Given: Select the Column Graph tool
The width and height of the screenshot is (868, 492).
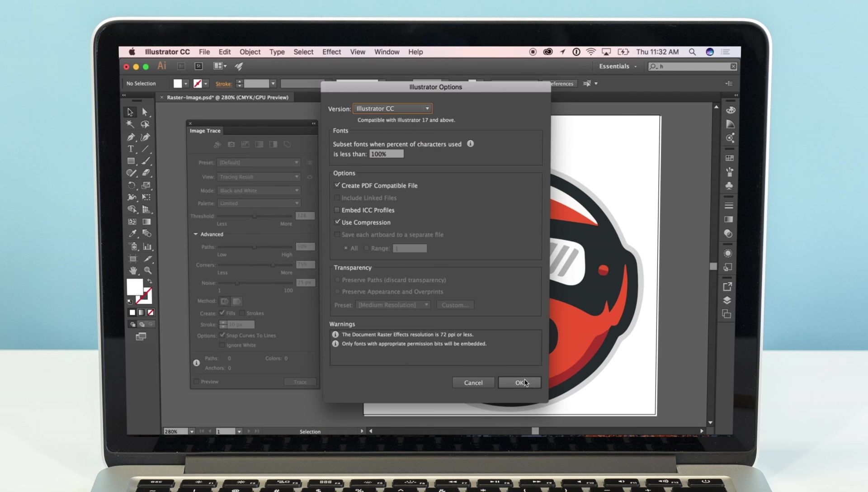Looking at the screenshot, I should tap(147, 246).
